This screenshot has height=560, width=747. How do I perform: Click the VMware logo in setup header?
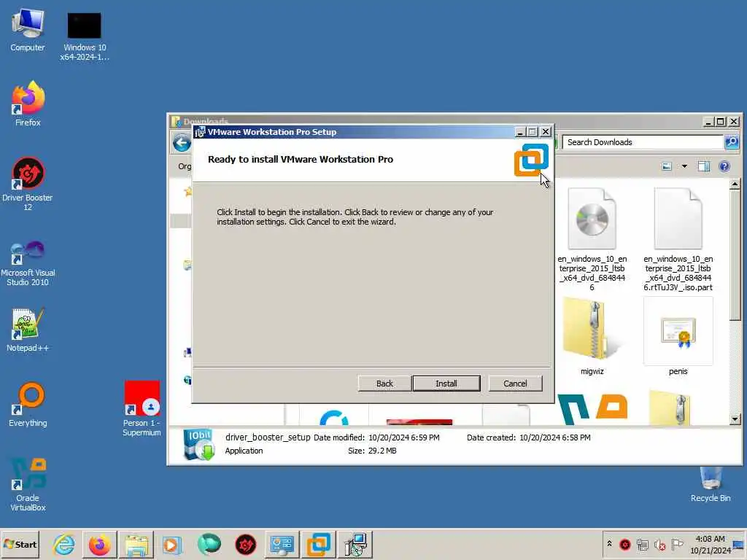pos(531,160)
